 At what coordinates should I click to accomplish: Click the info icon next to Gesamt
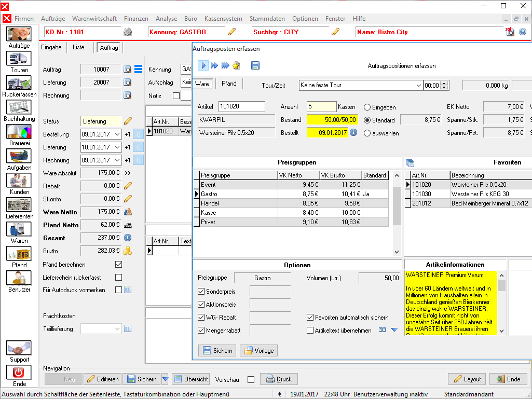click(x=128, y=238)
